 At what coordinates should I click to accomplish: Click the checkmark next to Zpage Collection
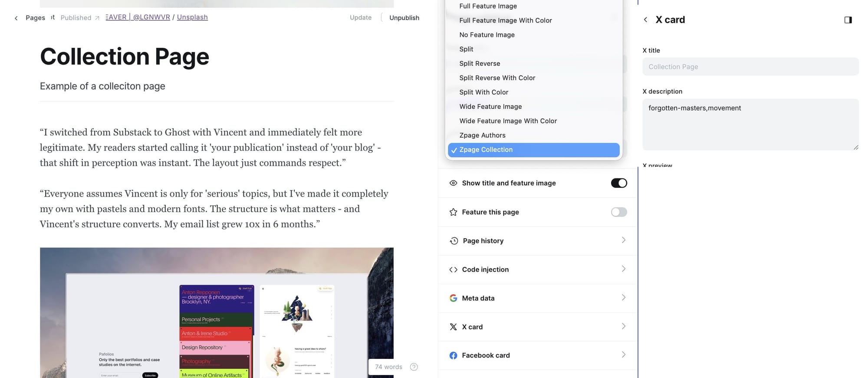point(454,150)
